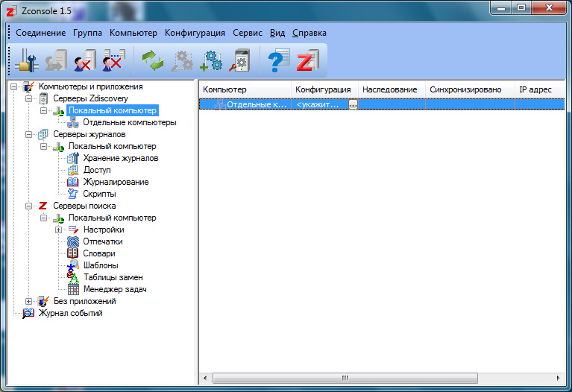Click the Доступ tree node icon

pyautogui.click(x=73, y=170)
